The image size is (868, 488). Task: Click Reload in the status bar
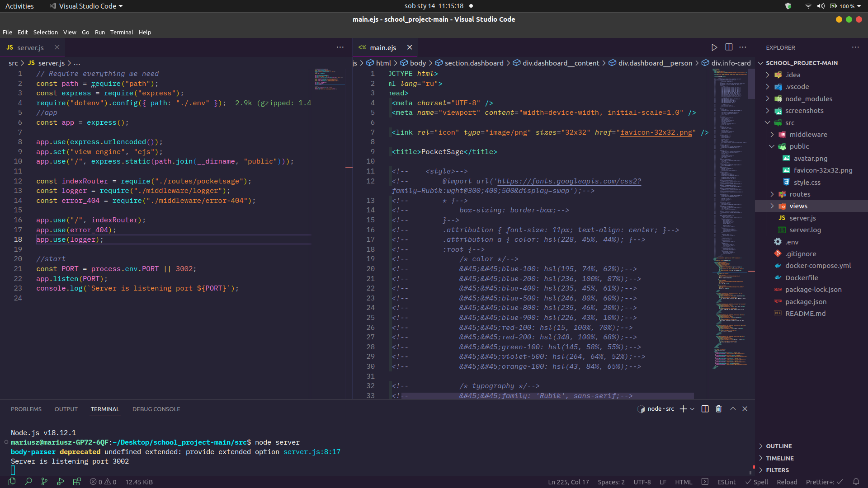(787, 482)
